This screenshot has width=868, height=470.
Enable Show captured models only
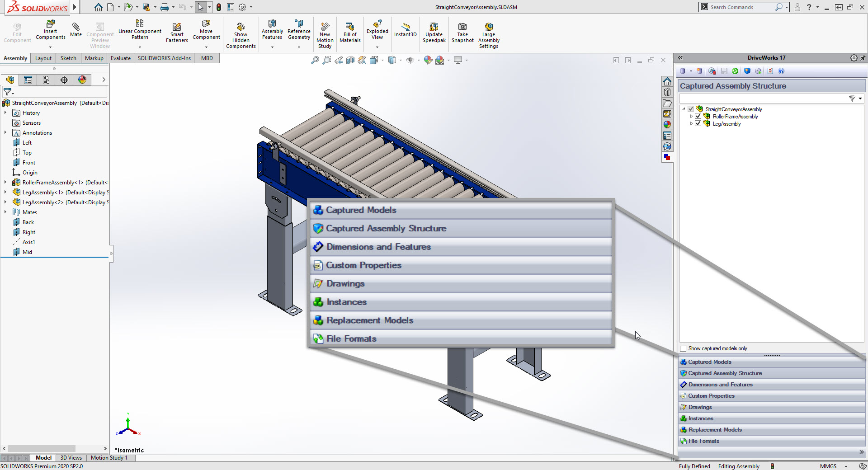[x=683, y=348]
